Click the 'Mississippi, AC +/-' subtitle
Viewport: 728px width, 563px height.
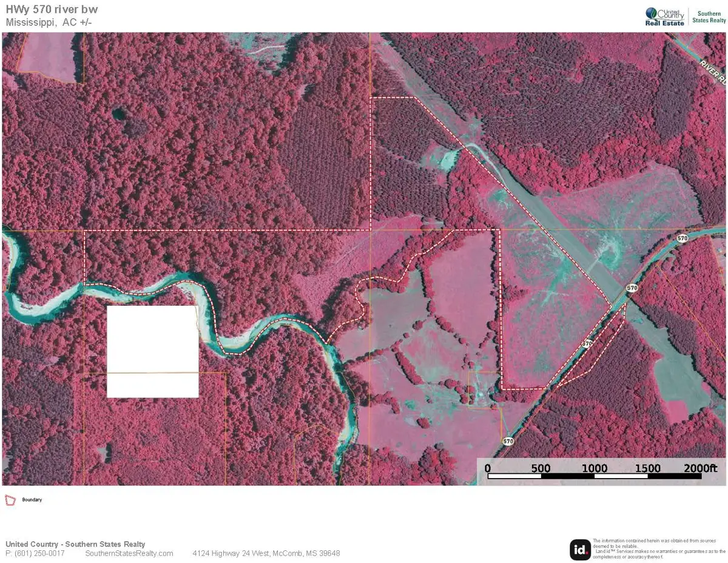click(49, 22)
